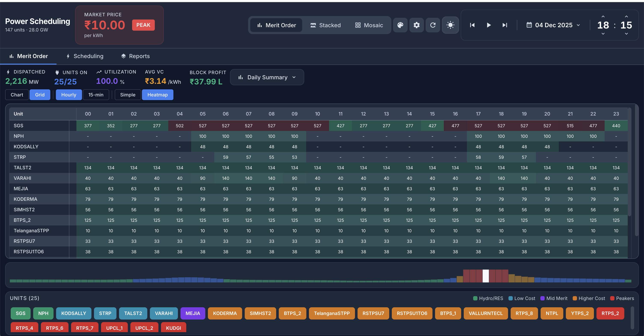Select the 15-min interval toggle

(96, 95)
